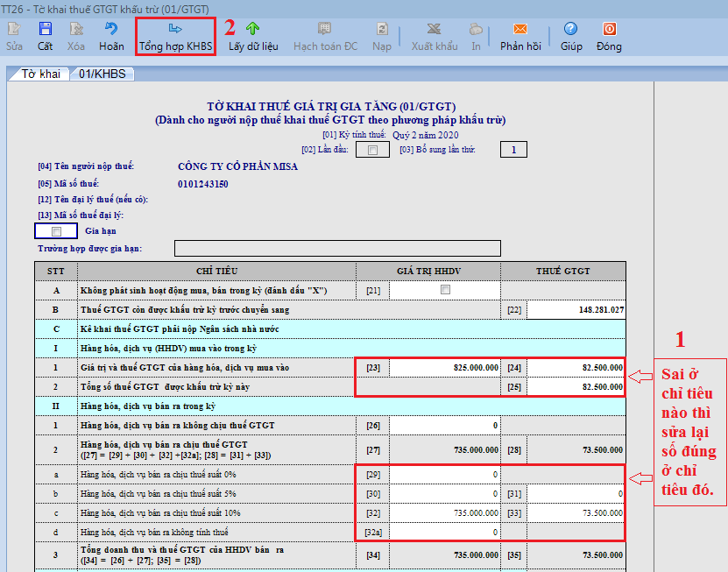Click the Sửa edit icon
The width and height of the screenshot is (728, 572).
[14, 29]
